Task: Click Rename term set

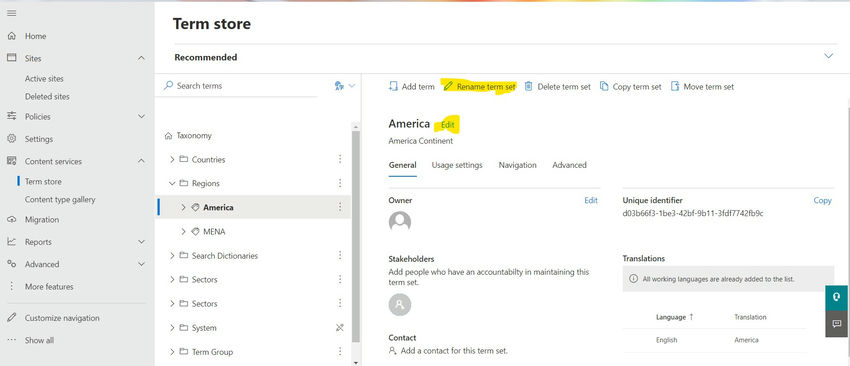Action: click(479, 87)
